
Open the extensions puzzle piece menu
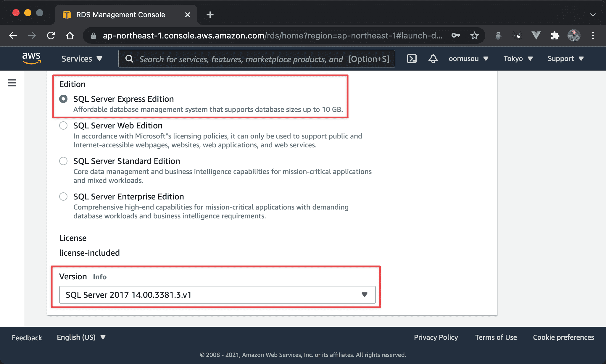point(555,36)
